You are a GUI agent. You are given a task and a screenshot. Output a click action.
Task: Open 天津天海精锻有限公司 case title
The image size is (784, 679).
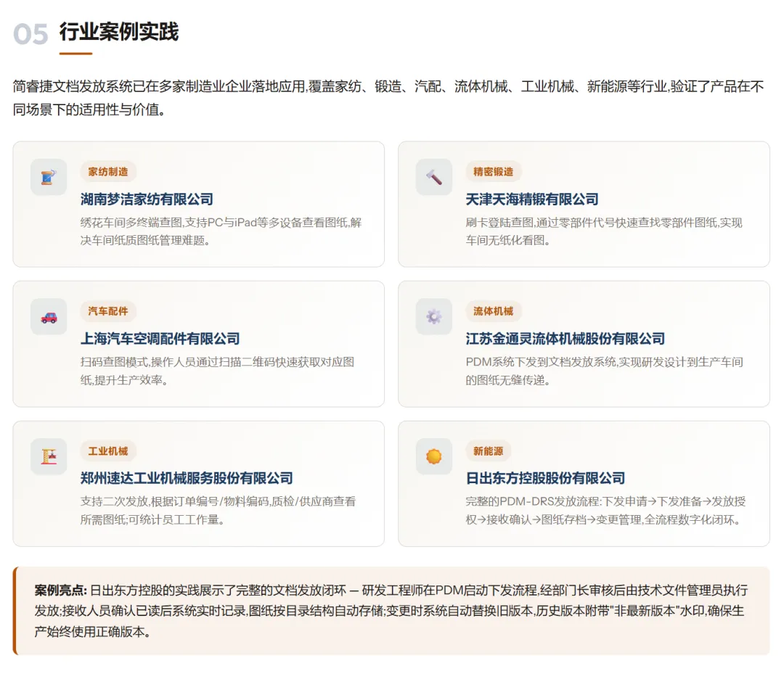[x=532, y=199]
